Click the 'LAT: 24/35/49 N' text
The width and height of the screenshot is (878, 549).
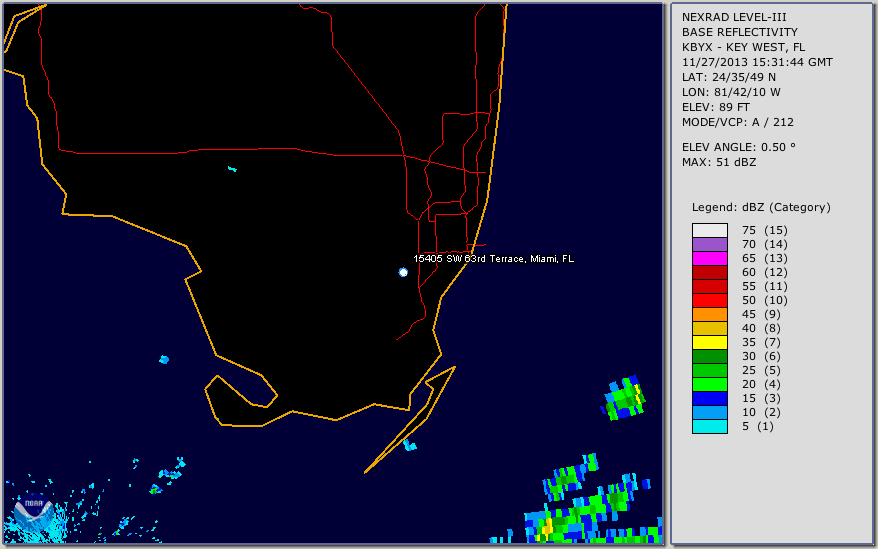728,77
